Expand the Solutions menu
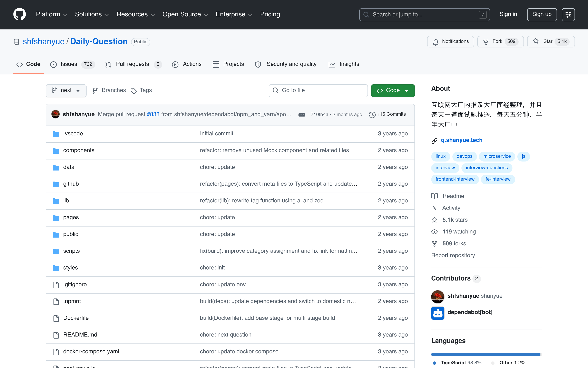 pyautogui.click(x=92, y=14)
